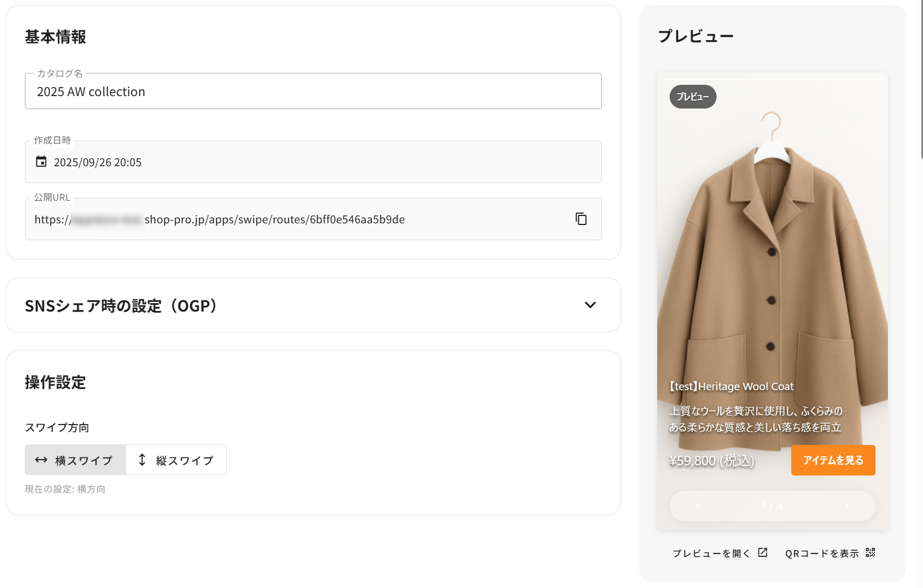Open the プレビューを開く link

click(711, 553)
